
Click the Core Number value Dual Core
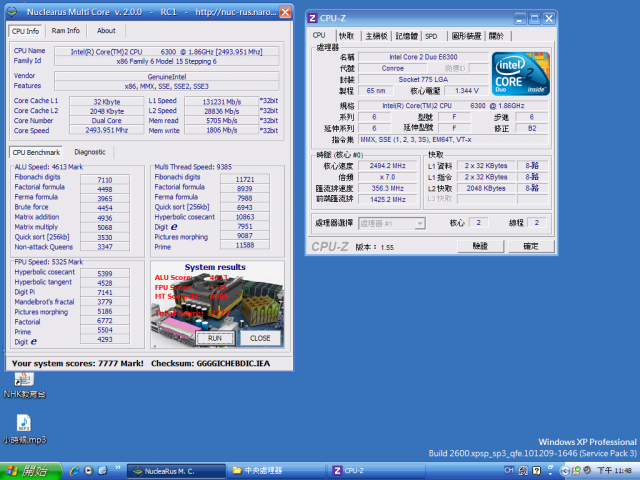[x=107, y=121]
